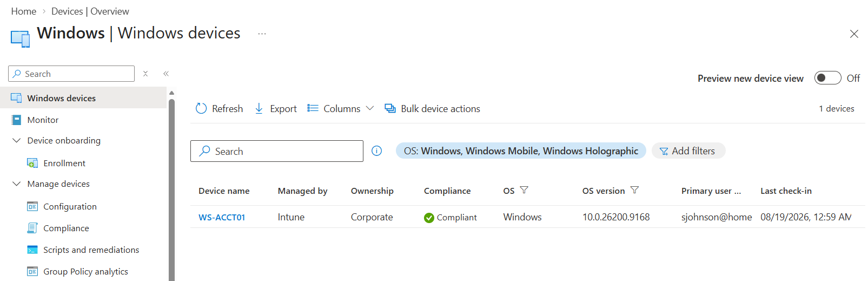Viewport: 868px width, 281px height.
Task: Open the ellipsis more options menu
Action: click(x=262, y=34)
